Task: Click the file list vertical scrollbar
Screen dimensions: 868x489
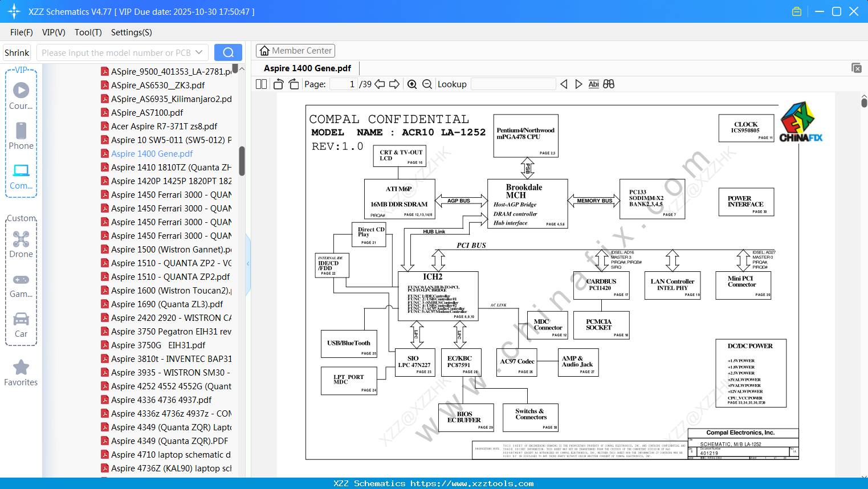Action: point(242,161)
